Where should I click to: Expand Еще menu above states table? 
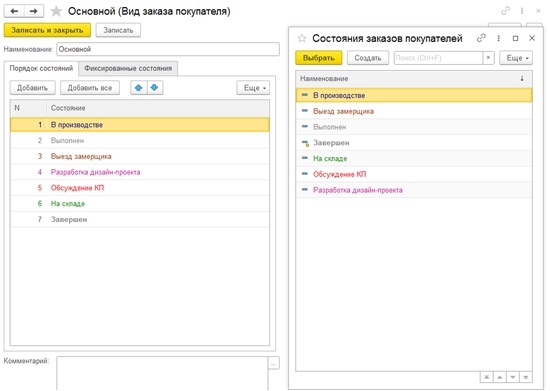tap(254, 88)
